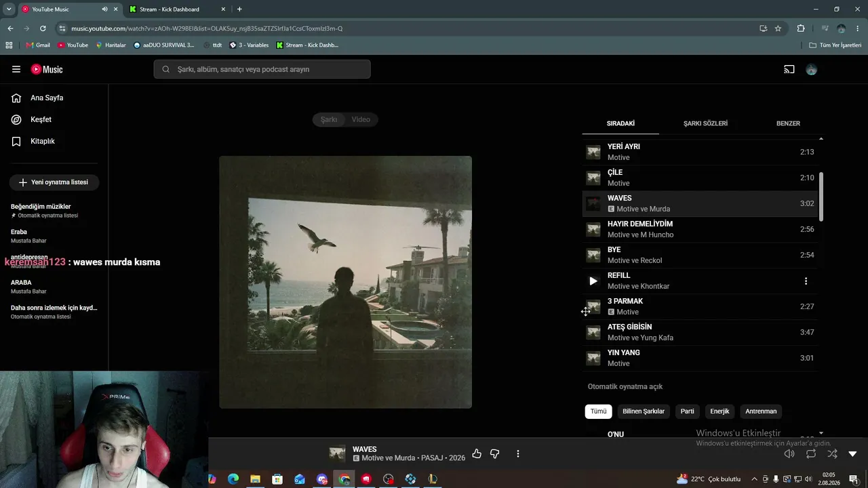
Task: Open Chrome media controls icon
Action: (x=825, y=28)
